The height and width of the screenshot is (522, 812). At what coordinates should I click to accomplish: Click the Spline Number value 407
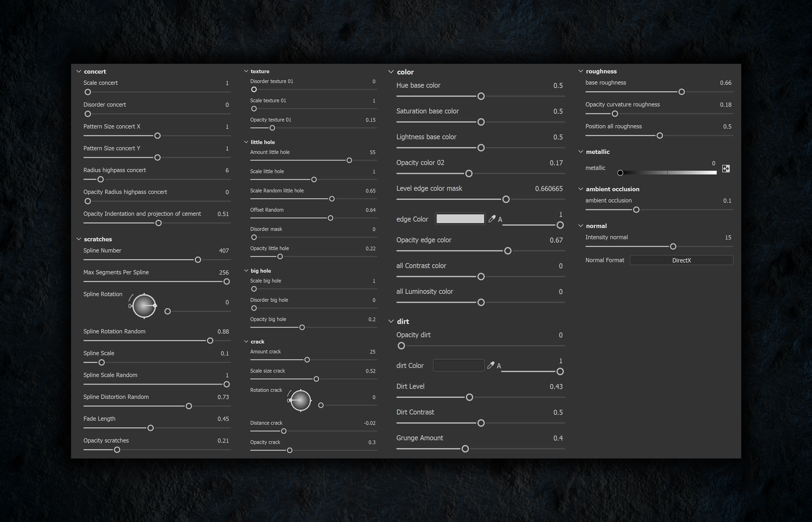point(224,251)
